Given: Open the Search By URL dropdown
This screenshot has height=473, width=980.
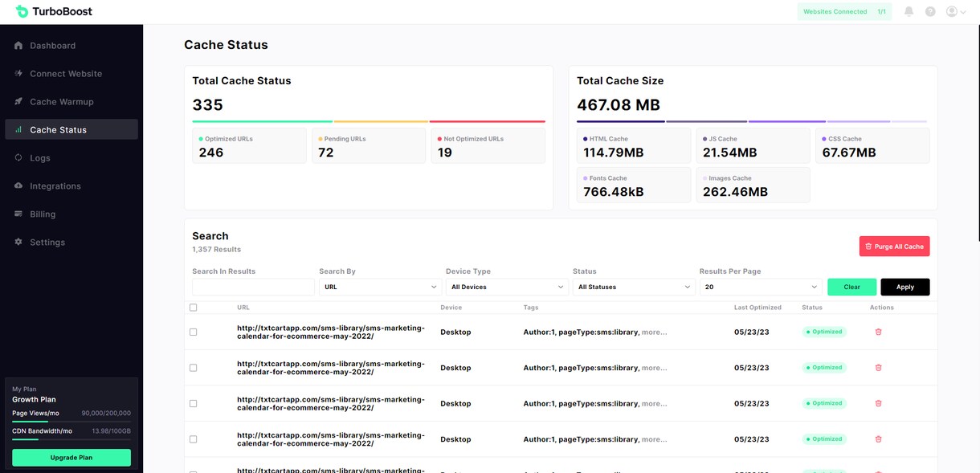Looking at the screenshot, I should click(x=380, y=287).
